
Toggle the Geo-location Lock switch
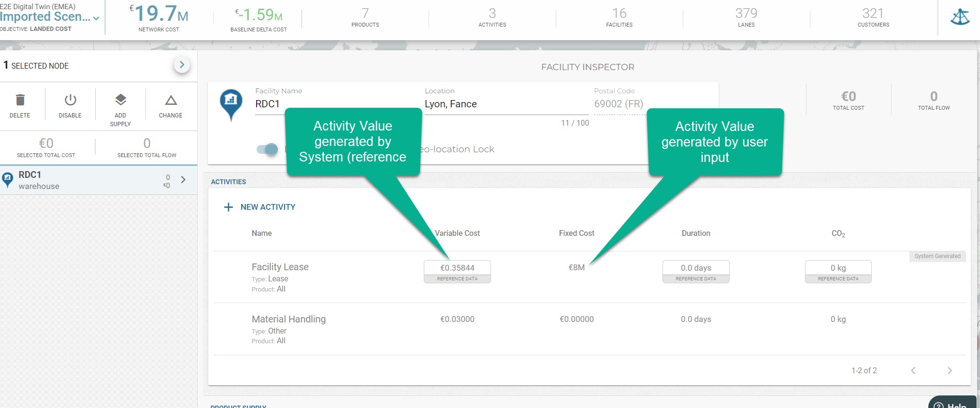tap(267, 149)
